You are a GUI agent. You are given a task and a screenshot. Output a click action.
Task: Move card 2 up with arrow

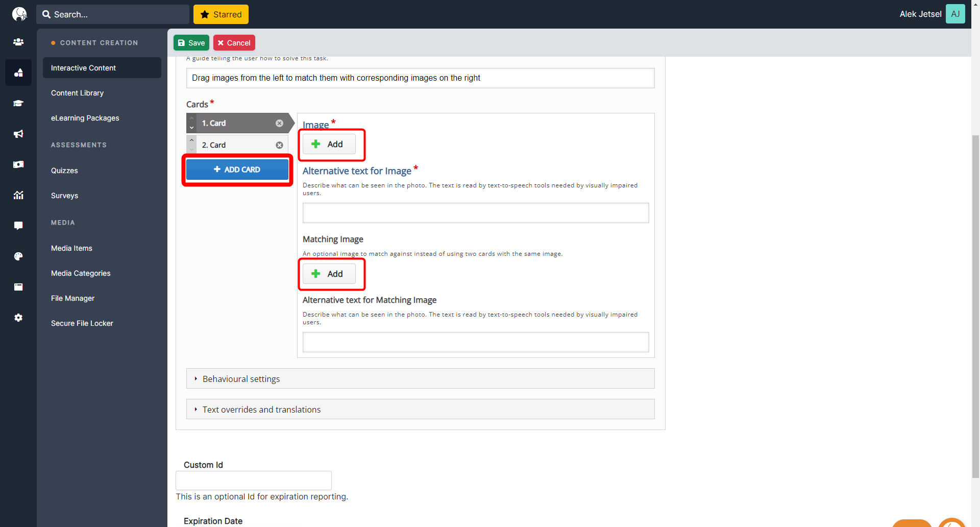192,140
